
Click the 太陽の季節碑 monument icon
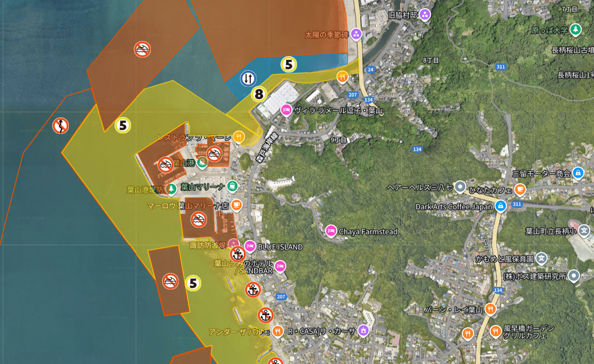pyautogui.click(x=356, y=34)
